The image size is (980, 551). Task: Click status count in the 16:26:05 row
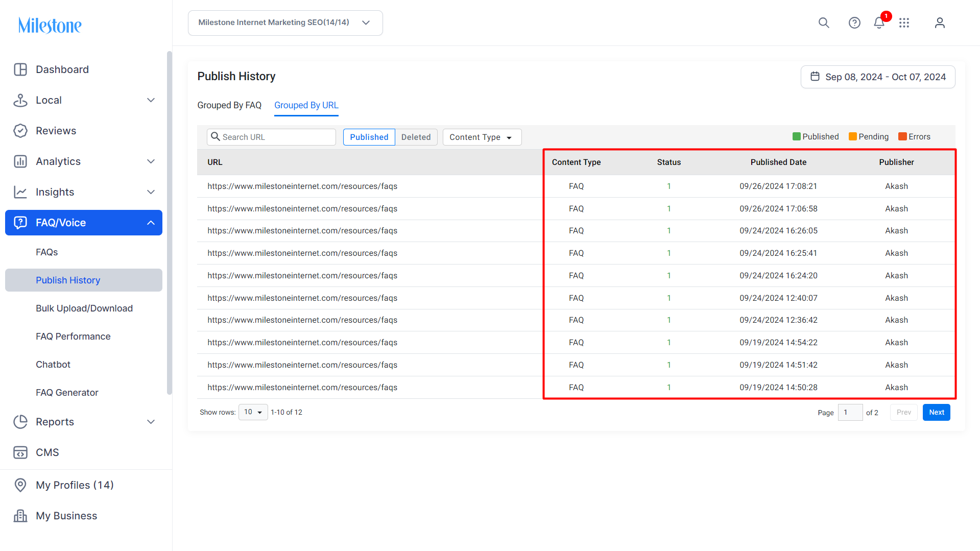point(669,231)
